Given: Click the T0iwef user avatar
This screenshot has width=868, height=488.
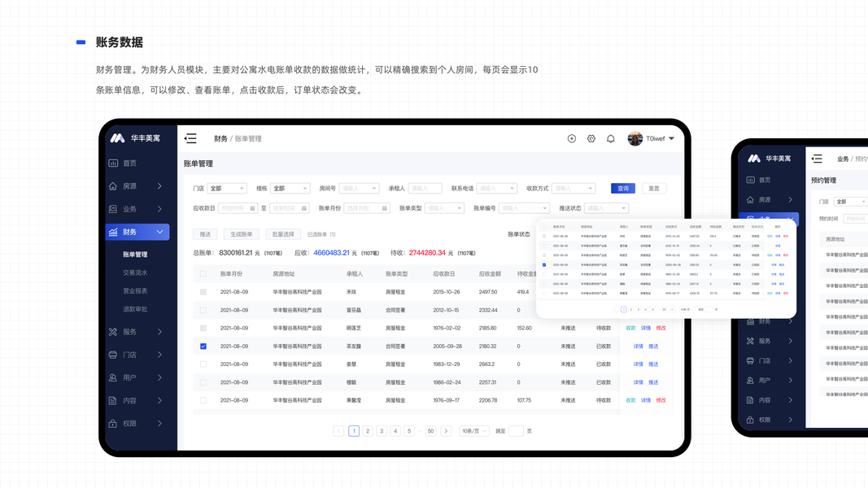Looking at the screenshot, I should [635, 138].
